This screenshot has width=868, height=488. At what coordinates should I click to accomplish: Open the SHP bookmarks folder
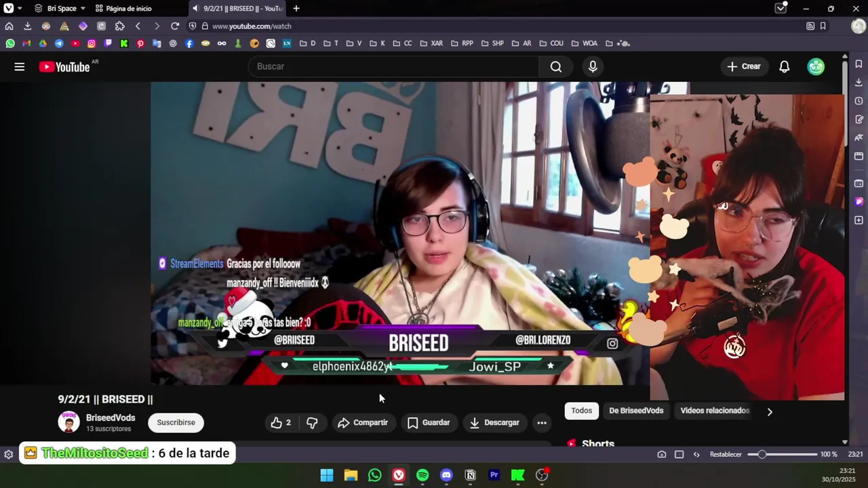tap(492, 43)
